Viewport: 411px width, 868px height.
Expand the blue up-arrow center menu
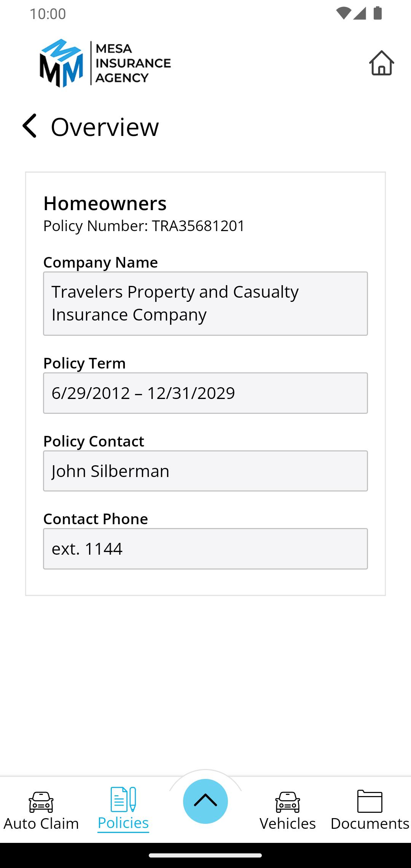[x=205, y=801]
